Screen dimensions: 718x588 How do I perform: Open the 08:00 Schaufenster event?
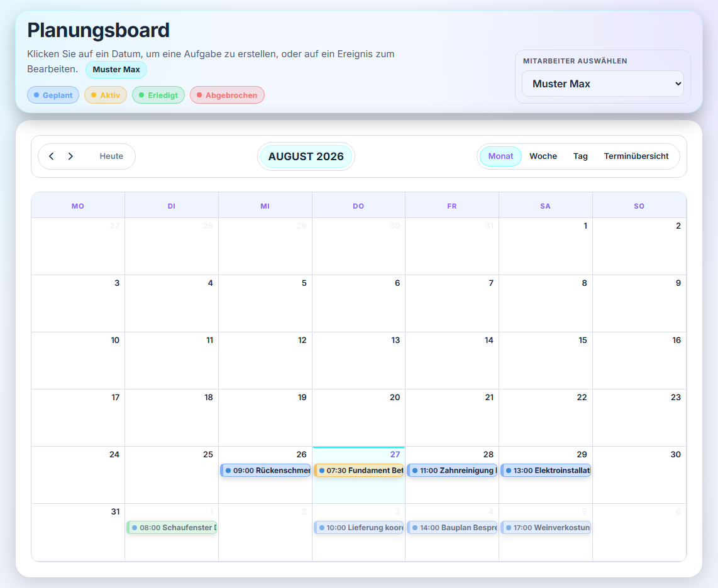172,528
